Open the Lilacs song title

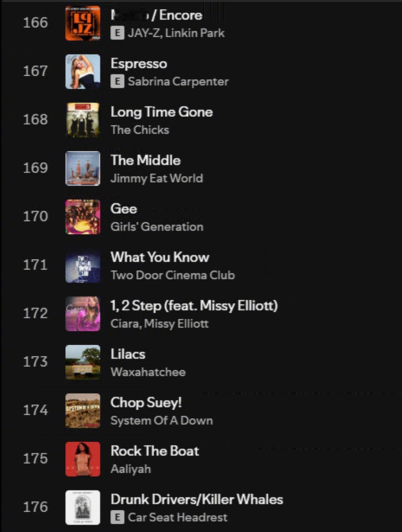click(x=128, y=354)
